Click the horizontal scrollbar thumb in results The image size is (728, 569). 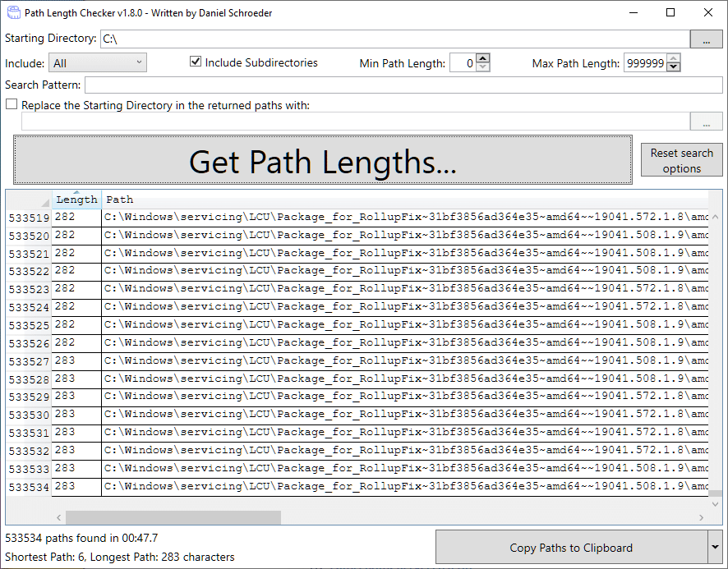pyautogui.click(x=173, y=517)
